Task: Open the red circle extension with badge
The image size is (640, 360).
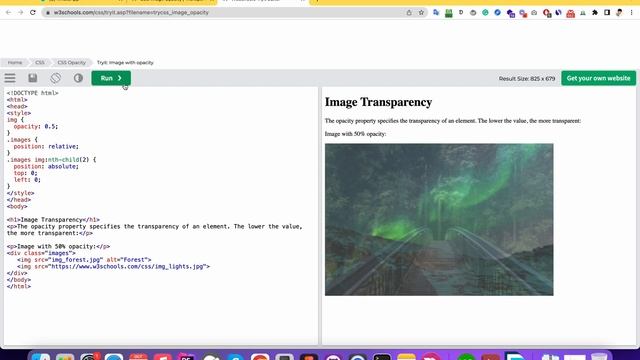Action: [547, 13]
